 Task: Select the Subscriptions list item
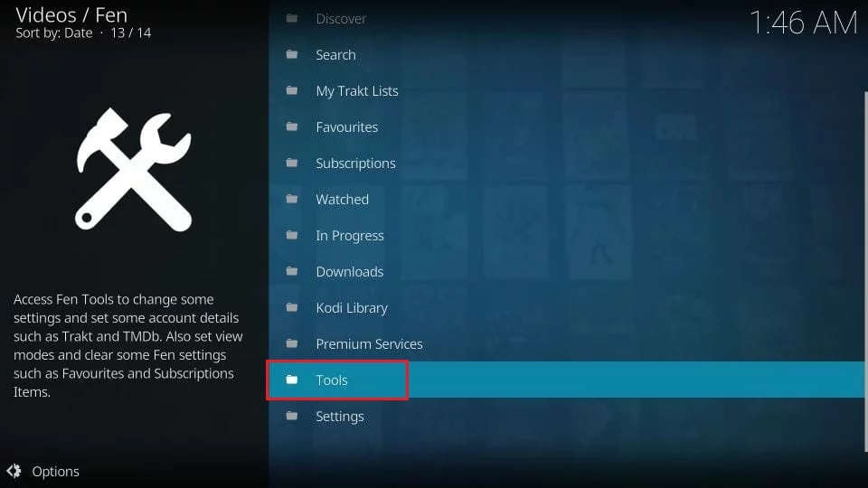(x=355, y=164)
